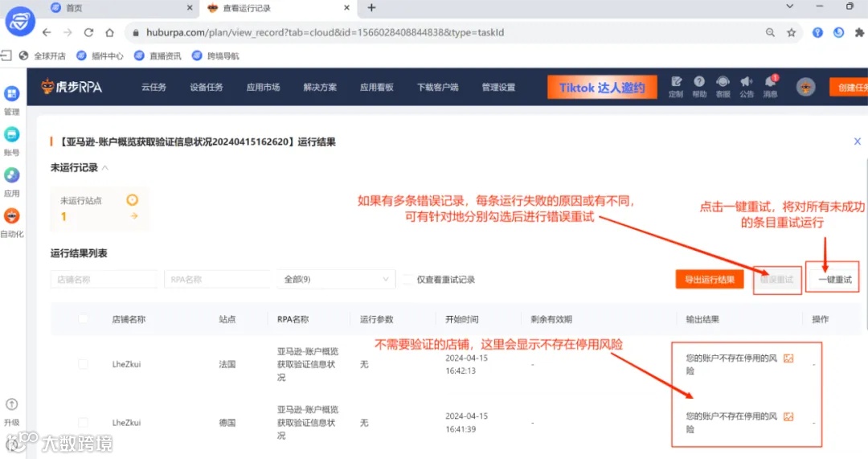Click the 法国 site cell
The image size is (868, 459).
point(227,364)
